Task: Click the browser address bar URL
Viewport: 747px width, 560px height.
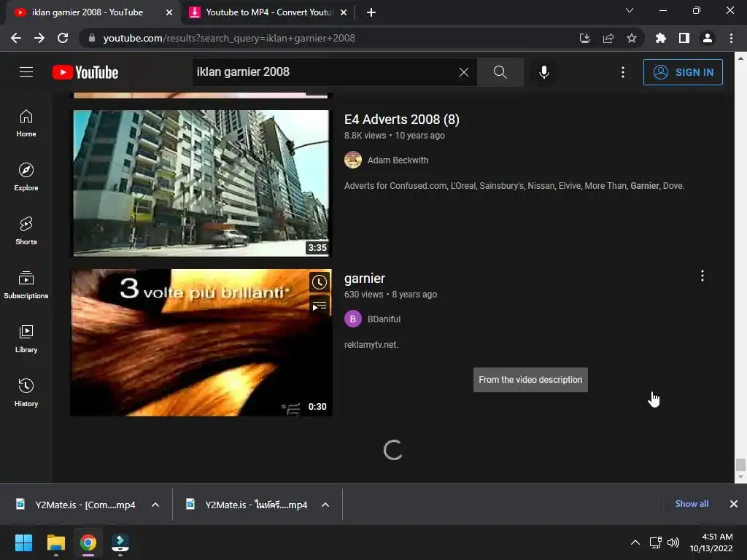Action: click(229, 38)
